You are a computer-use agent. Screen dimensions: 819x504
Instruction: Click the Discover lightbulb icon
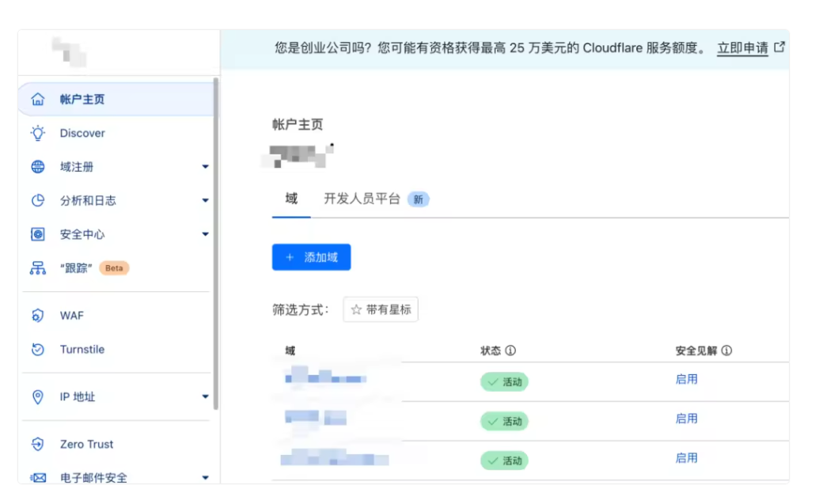(x=37, y=133)
